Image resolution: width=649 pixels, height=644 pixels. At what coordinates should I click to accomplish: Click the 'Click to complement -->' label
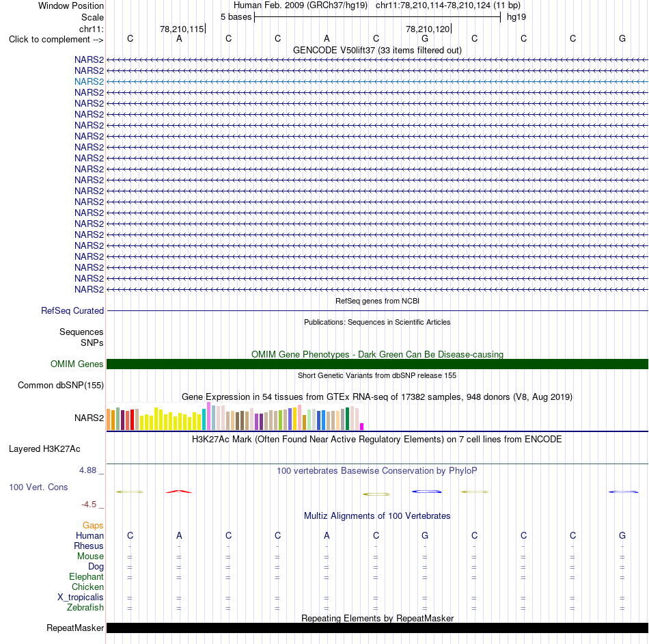tap(56, 40)
